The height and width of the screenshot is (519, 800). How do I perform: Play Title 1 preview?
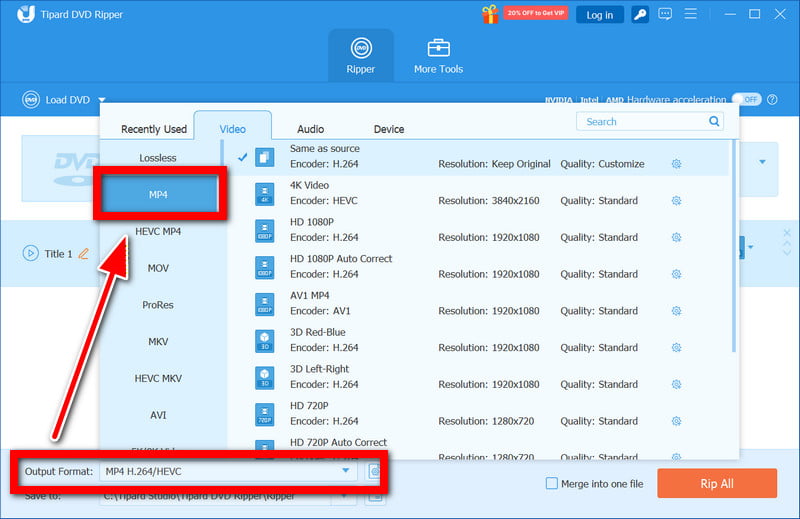[30, 254]
